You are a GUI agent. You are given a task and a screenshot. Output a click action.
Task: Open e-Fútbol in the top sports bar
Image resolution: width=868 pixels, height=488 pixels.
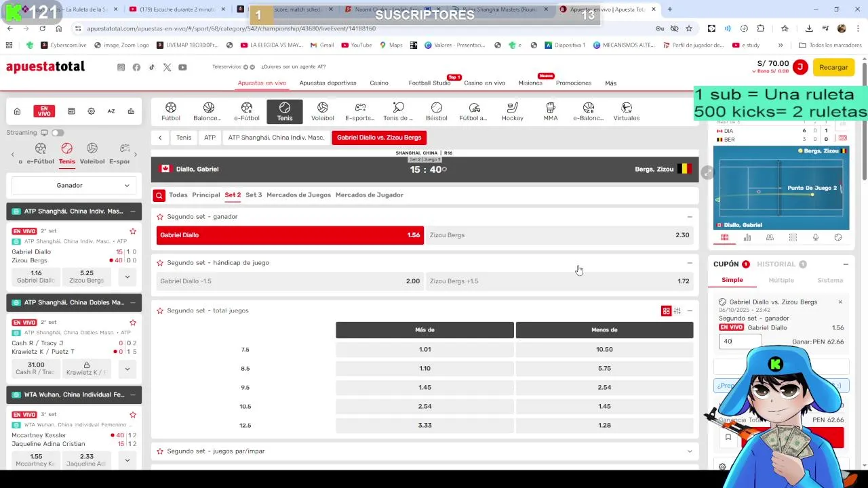[x=247, y=112]
